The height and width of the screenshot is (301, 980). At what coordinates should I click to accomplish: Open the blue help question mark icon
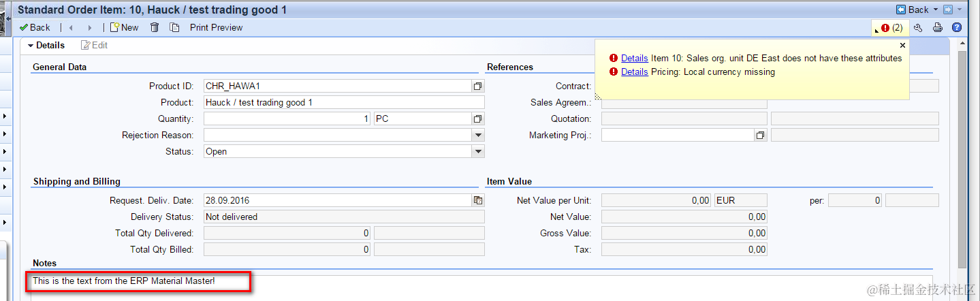[957, 28]
